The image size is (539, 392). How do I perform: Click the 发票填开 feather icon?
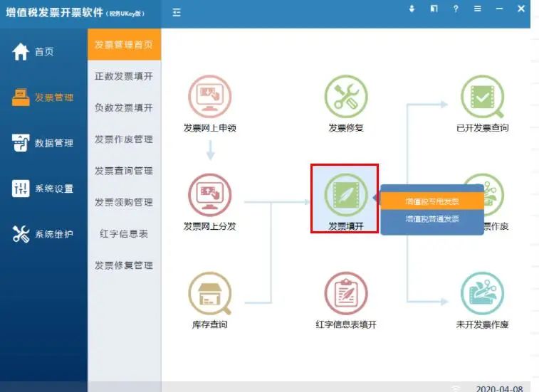(346, 195)
